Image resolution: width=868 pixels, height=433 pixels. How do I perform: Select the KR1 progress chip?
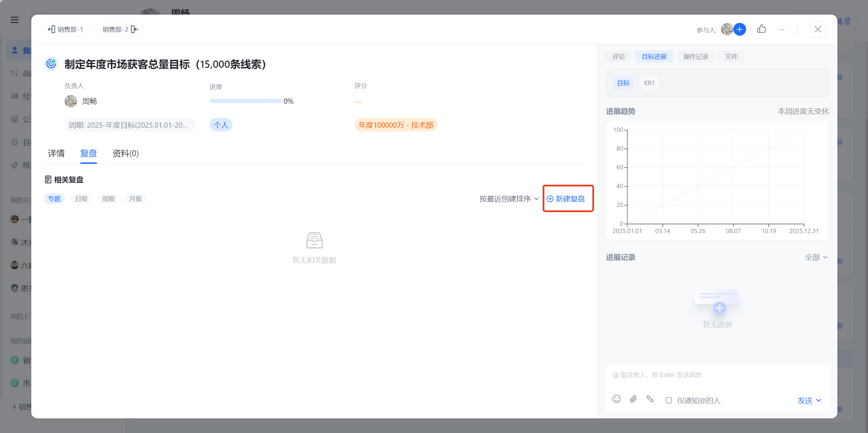(x=649, y=83)
